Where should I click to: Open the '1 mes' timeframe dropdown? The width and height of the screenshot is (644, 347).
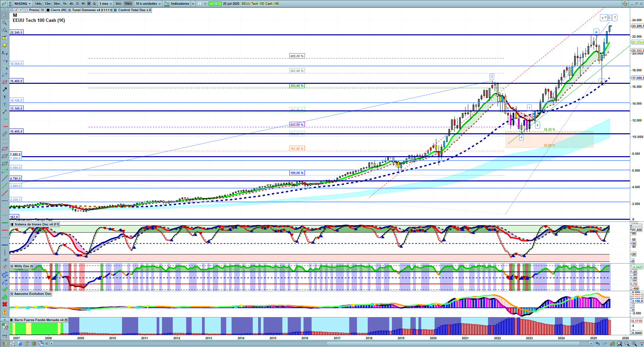[x=106, y=4]
